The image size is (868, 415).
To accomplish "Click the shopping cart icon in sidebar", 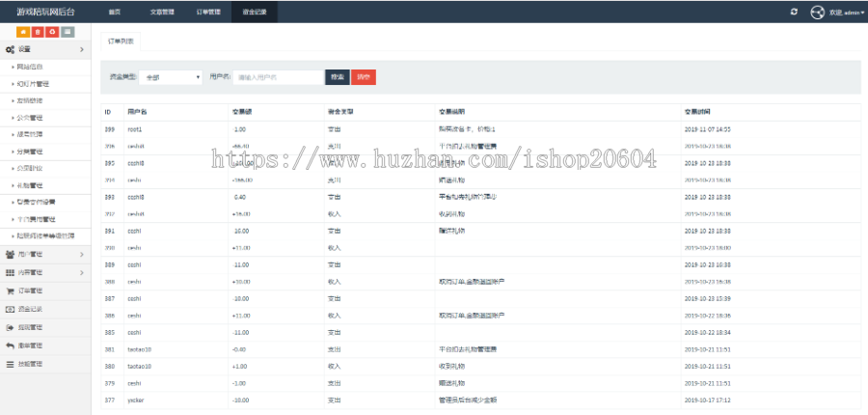I will click(x=10, y=290).
